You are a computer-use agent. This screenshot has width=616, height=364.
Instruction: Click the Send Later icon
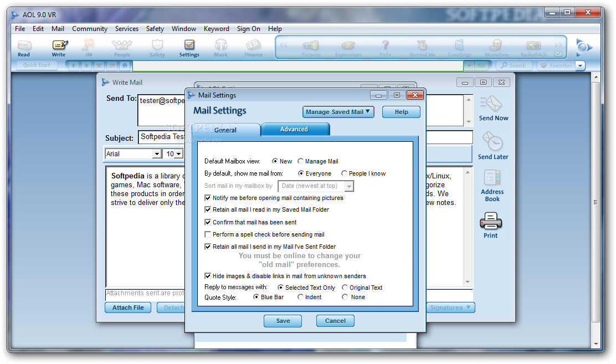point(492,146)
